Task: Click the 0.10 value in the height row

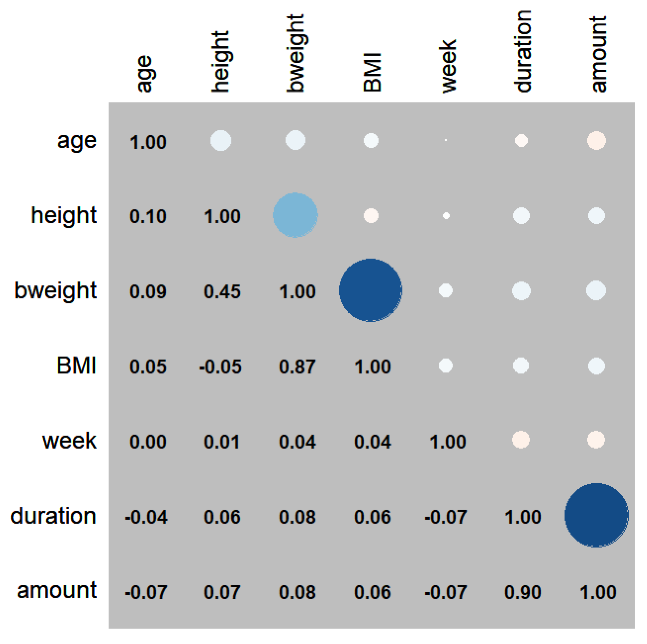Action: pyautogui.click(x=148, y=216)
